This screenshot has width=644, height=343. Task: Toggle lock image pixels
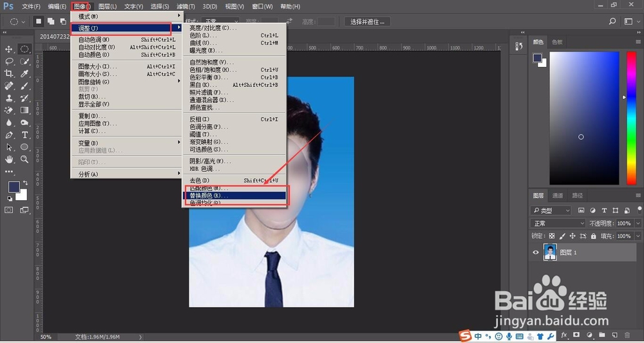pyautogui.click(x=562, y=236)
